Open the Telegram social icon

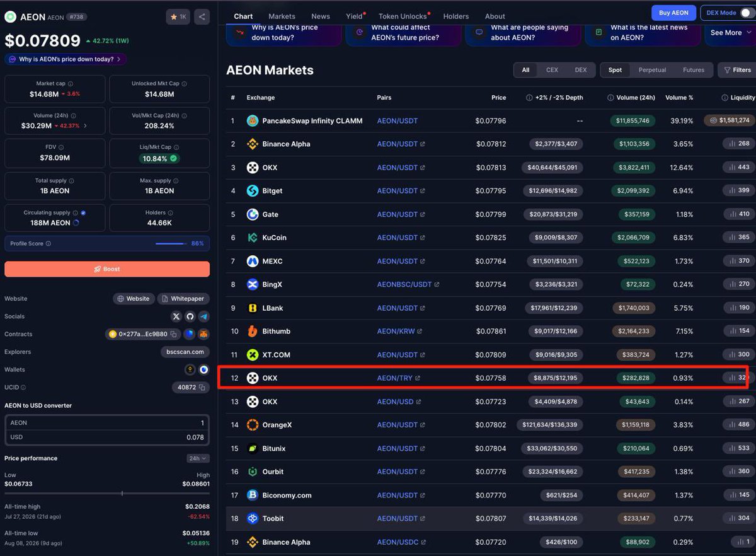[x=203, y=316]
